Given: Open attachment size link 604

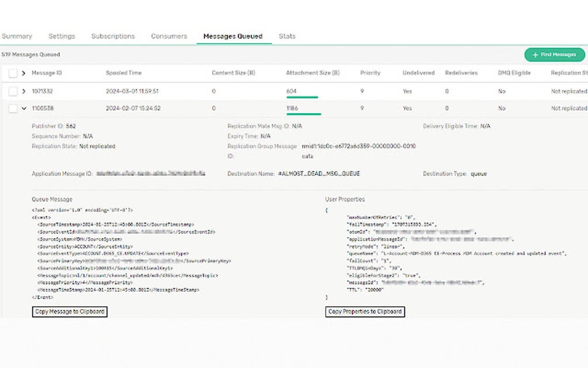Looking at the screenshot, I should point(291,91).
